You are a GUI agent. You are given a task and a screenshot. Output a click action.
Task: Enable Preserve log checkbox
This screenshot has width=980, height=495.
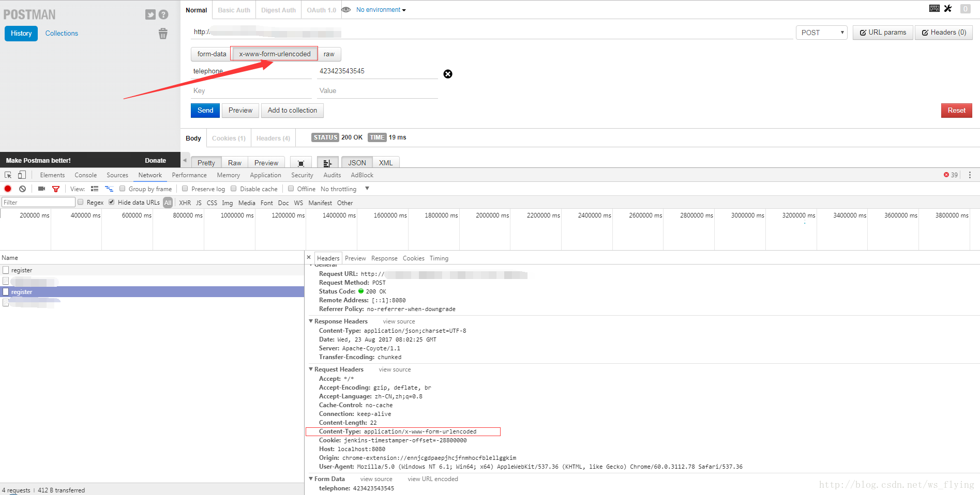pyautogui.click(x=185, y=189)
